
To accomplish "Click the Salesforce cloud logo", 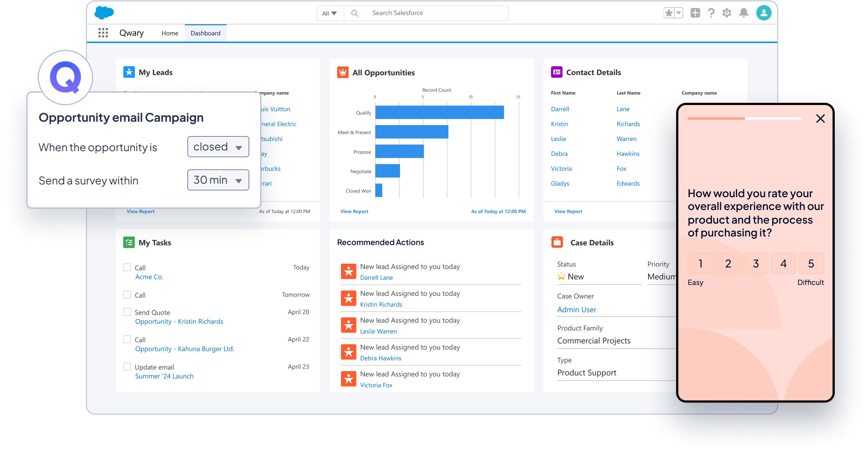I will click(105, 12).
